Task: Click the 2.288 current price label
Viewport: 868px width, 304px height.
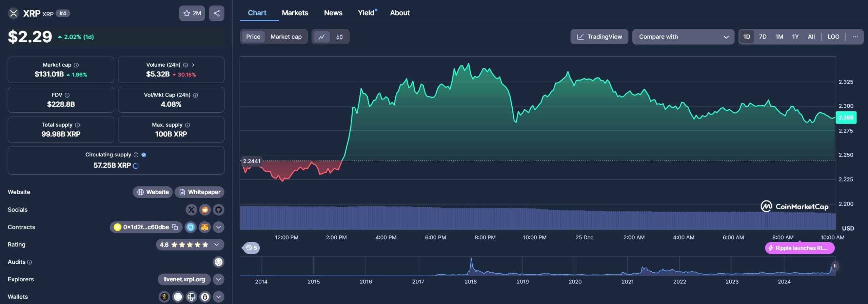Action: pos(846,118)
